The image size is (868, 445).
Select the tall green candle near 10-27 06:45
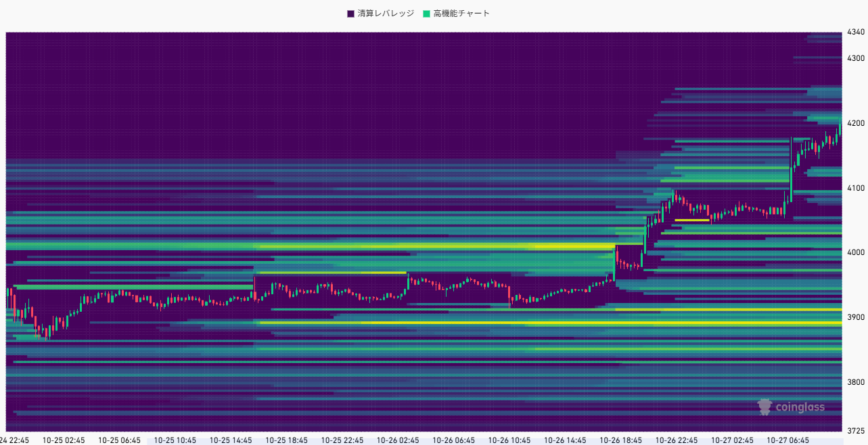(791, 164)
